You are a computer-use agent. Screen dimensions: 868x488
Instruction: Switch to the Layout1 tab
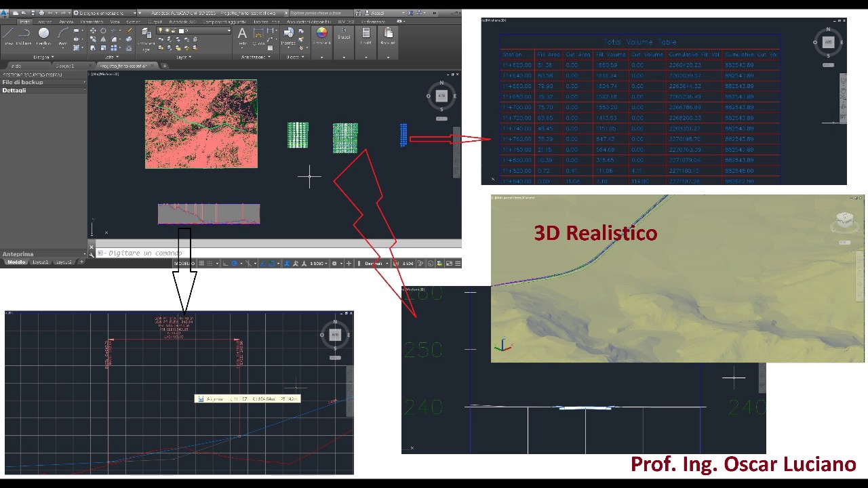click(x=41, y=262)
